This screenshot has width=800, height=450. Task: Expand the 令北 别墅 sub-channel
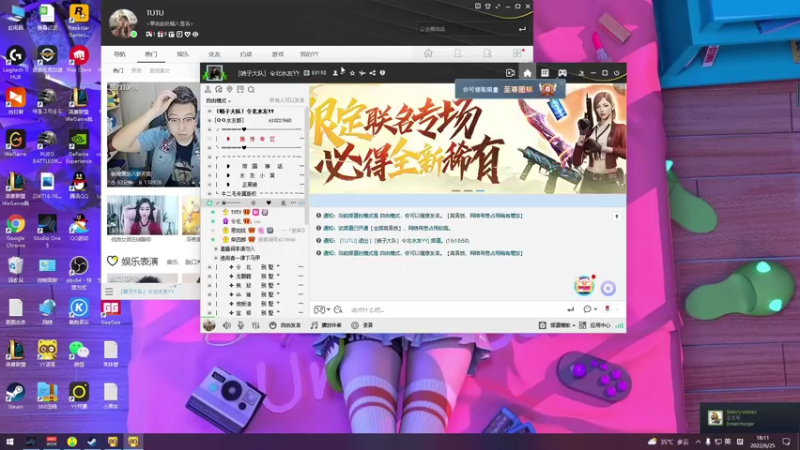(x=255, y=267)
